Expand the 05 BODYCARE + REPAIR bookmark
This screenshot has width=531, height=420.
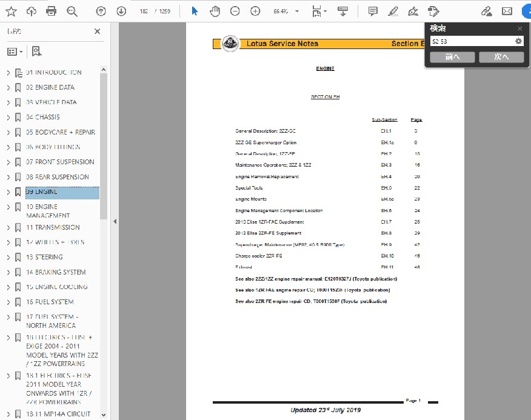click(x=8, y=132)
